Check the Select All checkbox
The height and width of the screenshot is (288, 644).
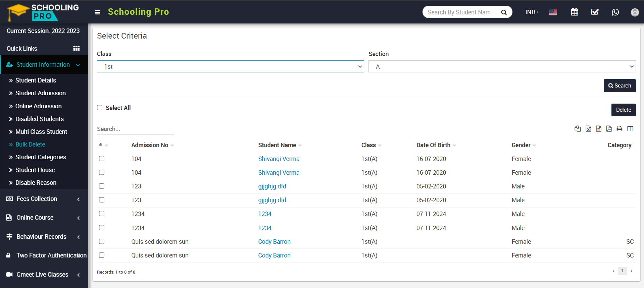point(100,108)
